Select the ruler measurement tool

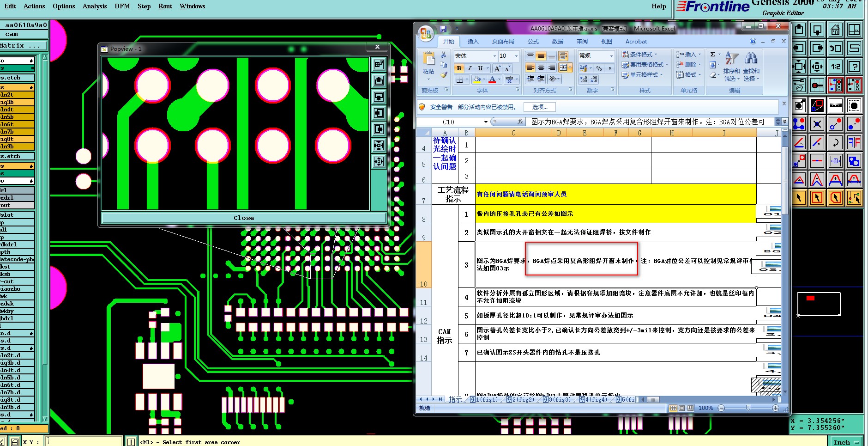pyautogui.click(x=835, y=105)
